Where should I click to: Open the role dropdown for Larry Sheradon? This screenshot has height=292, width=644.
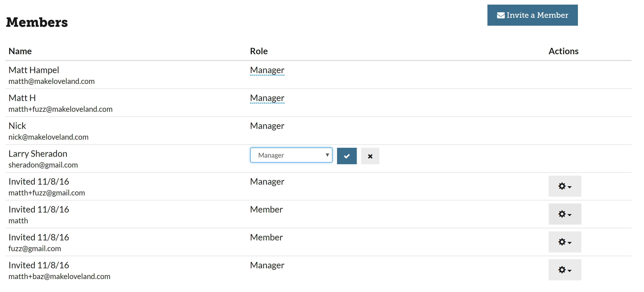point(291,155)
